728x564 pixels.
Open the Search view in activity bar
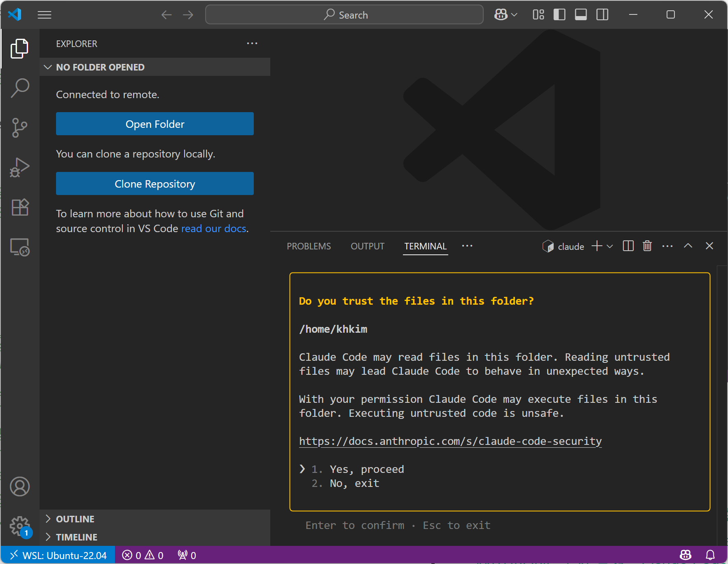coord(20,88)
